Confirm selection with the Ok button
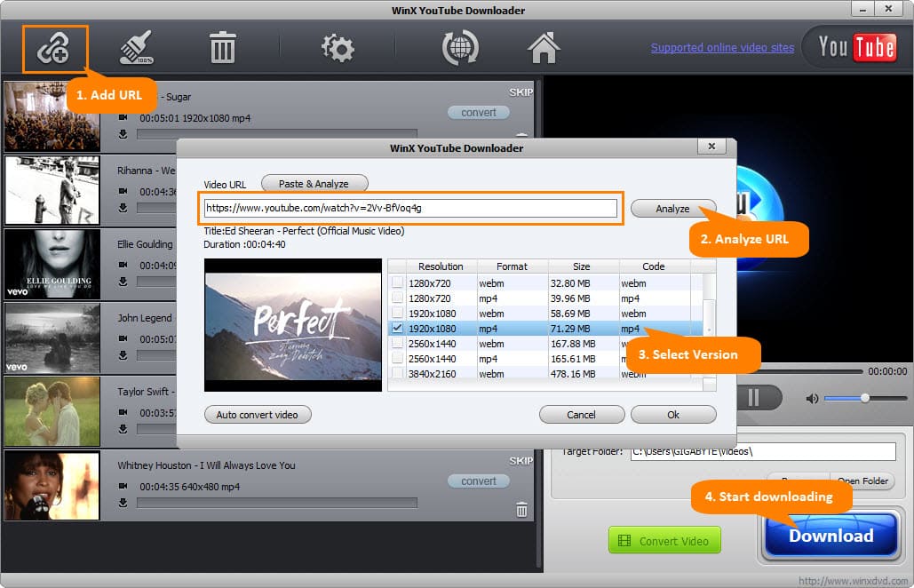914x588 pixels. click(x=673, y=414)
